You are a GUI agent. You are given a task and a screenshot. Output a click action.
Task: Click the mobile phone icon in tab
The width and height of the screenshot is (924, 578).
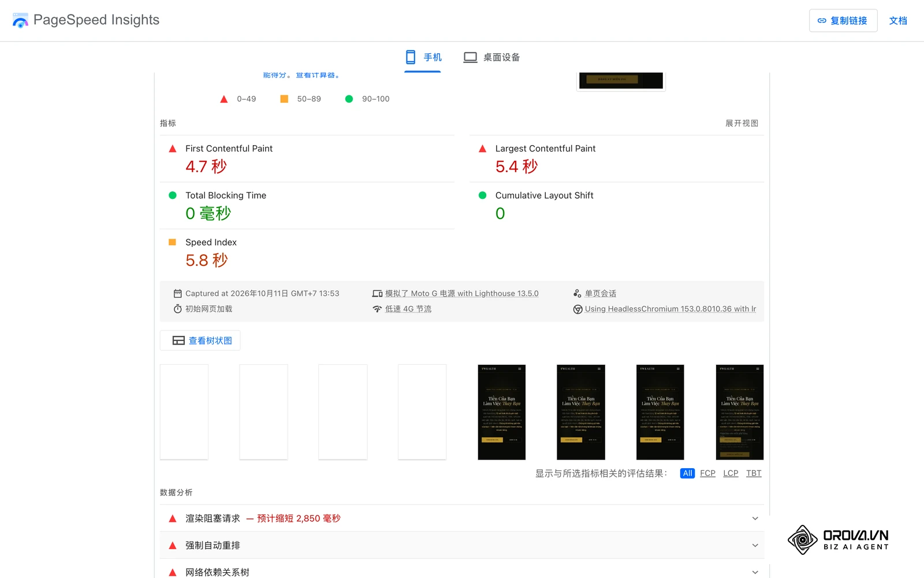point(411,57)
